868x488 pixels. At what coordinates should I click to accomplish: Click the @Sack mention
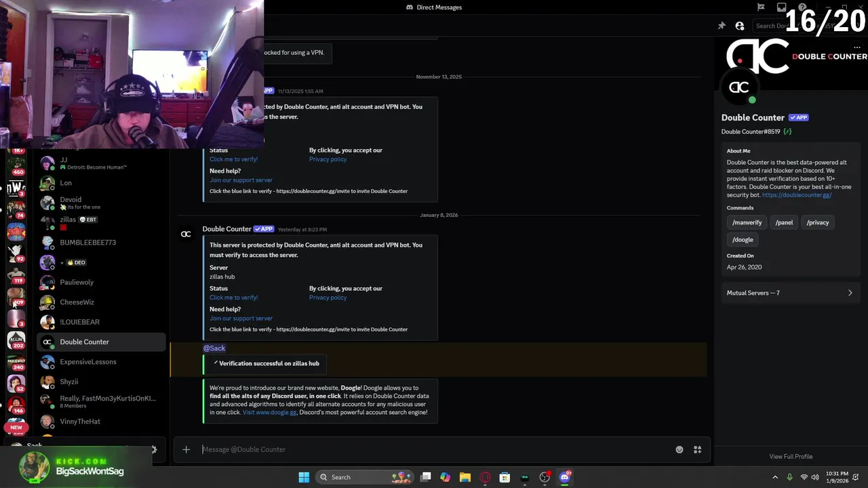click(214, 348)
